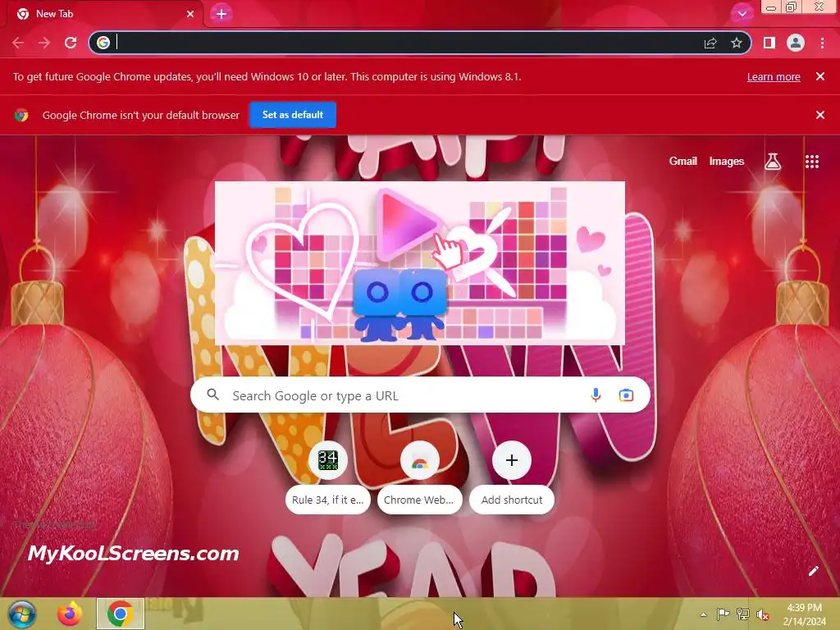Click the Google icon in the address bar

103,43
